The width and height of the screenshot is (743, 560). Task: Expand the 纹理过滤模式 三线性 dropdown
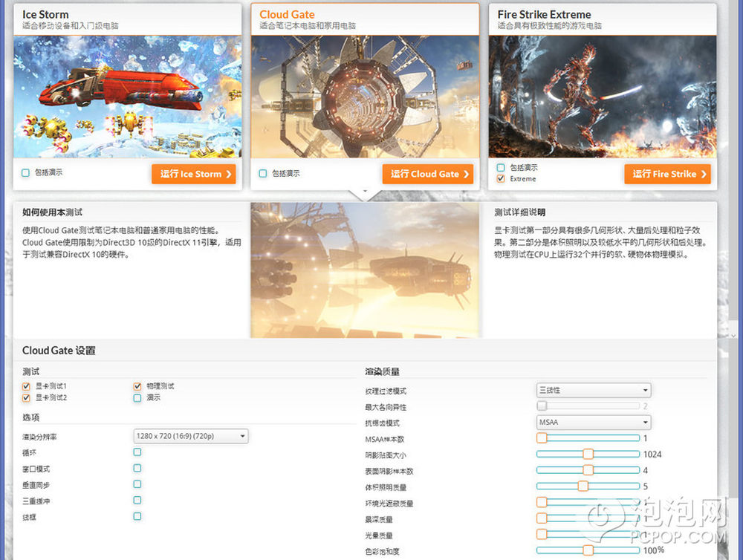coord(593,391)
